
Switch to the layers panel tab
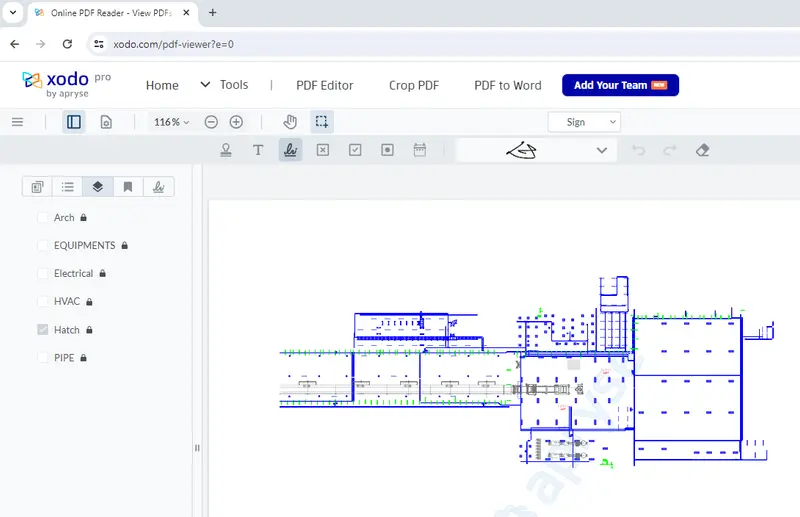click(97, 187)
